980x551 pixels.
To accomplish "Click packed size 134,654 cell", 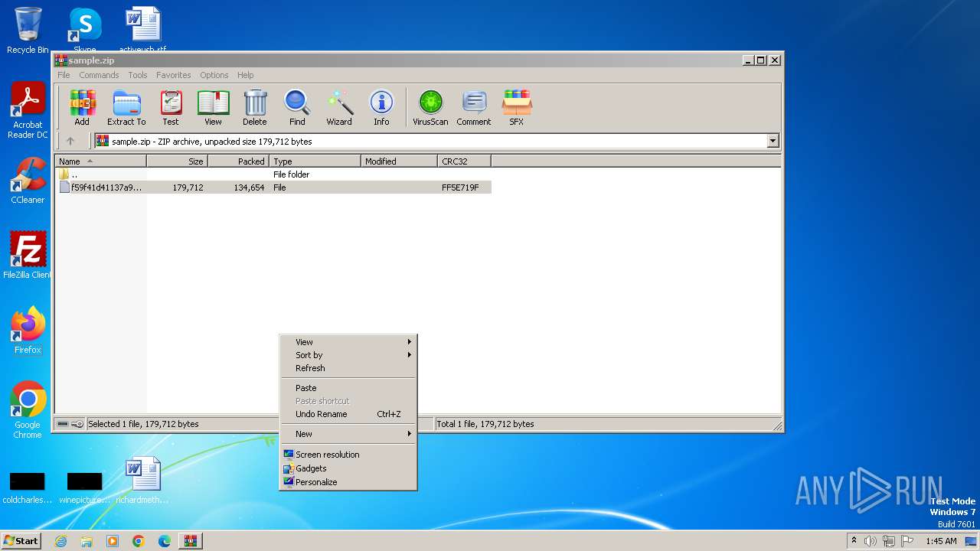I will point(250,187).
